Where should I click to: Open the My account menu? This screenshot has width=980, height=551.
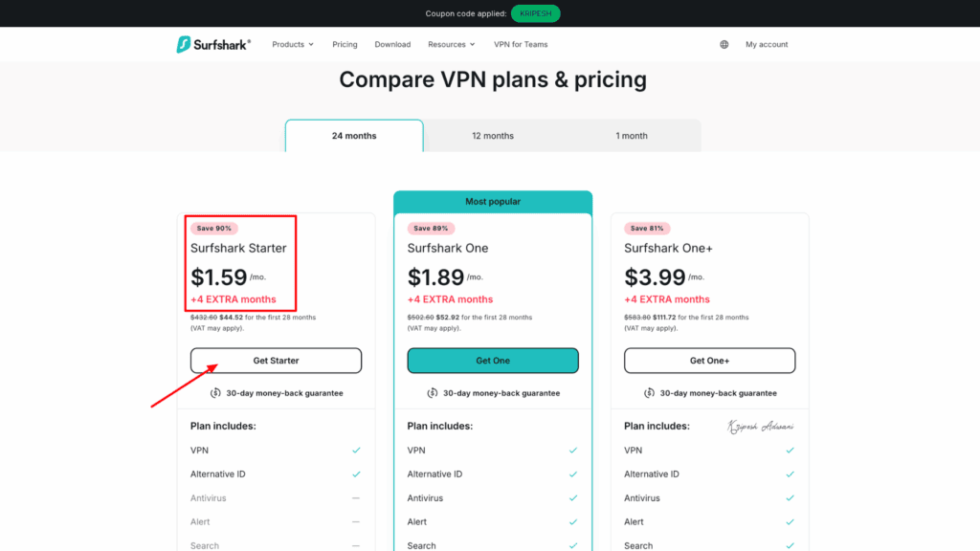coord(766,44)
